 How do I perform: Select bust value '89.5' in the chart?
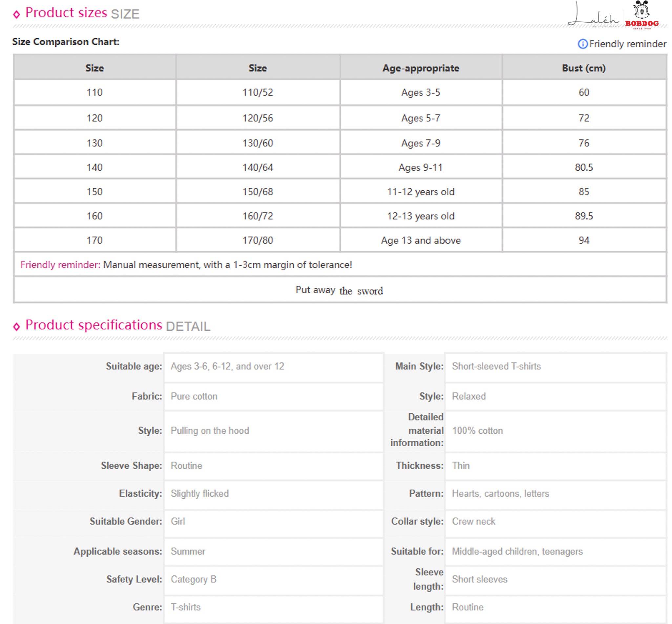584,216
